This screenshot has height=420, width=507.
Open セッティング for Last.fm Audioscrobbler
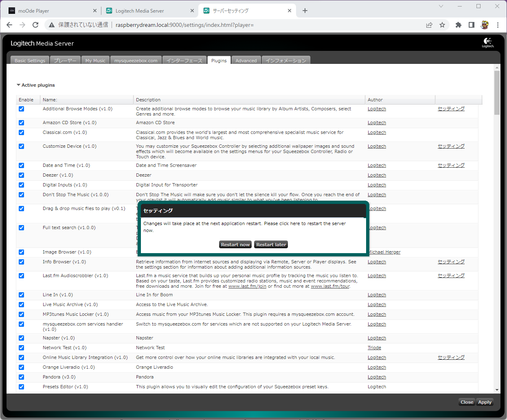[451, 276]
